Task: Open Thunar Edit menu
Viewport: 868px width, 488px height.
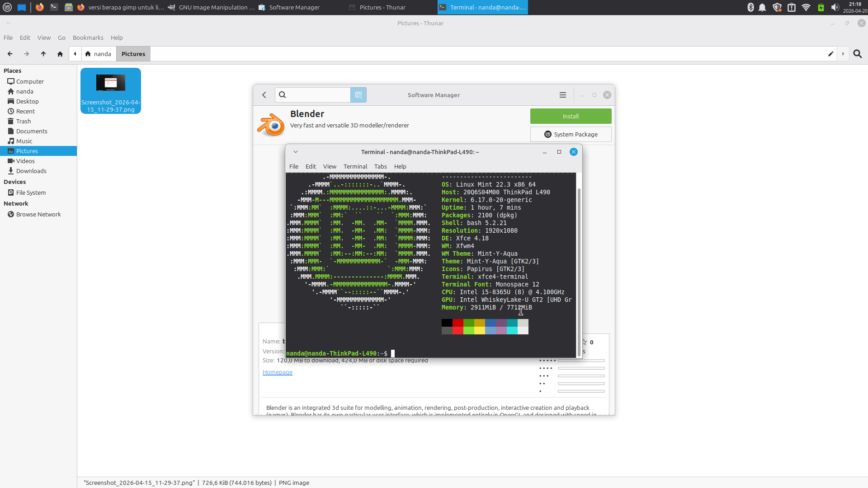Action: (25, 38)
